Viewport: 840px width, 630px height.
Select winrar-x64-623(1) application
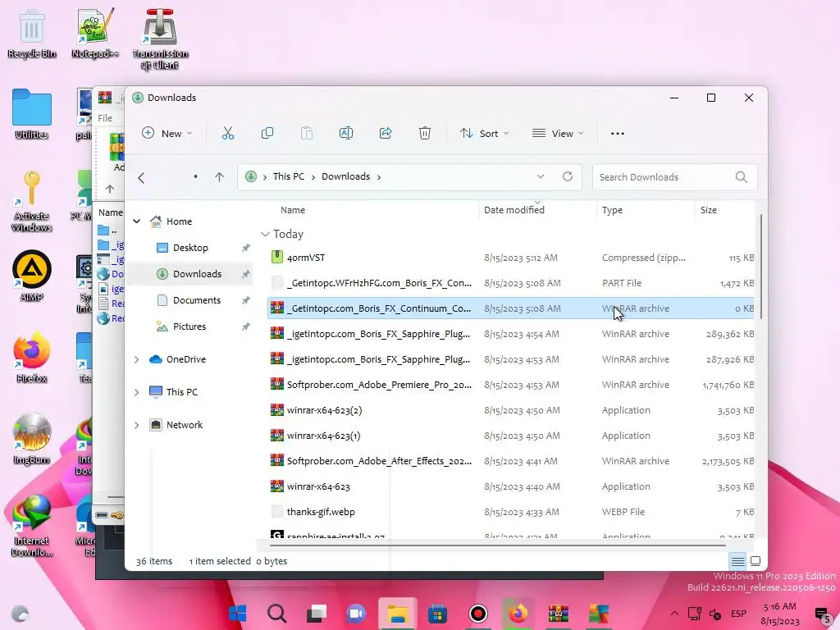click(510, 436)
